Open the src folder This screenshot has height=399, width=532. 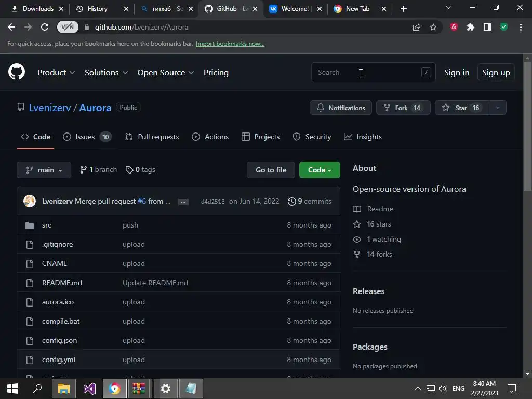pyautogui.click(x=46, y=225)
